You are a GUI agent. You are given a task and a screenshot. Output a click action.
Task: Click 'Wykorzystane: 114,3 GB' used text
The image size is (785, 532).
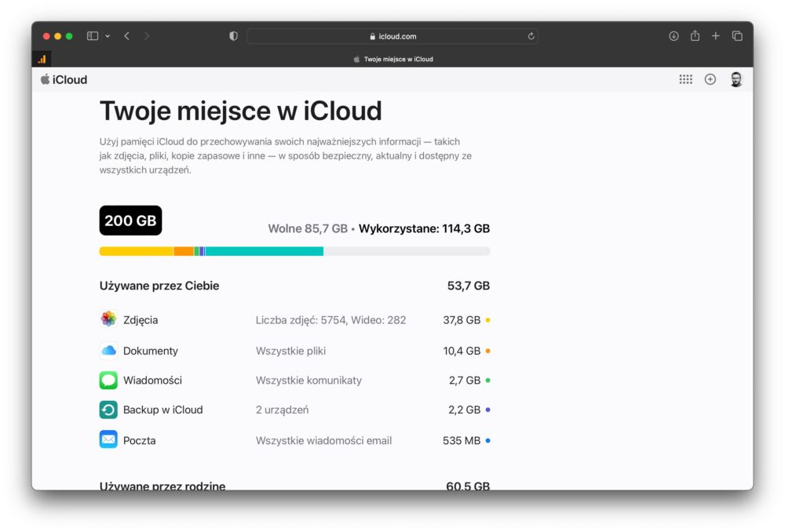(425, 228)
